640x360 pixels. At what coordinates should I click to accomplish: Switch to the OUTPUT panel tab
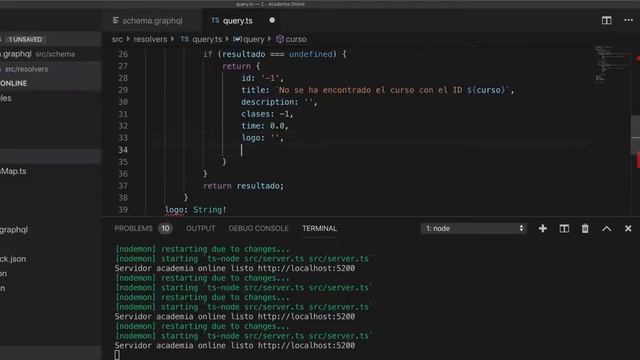200,228
